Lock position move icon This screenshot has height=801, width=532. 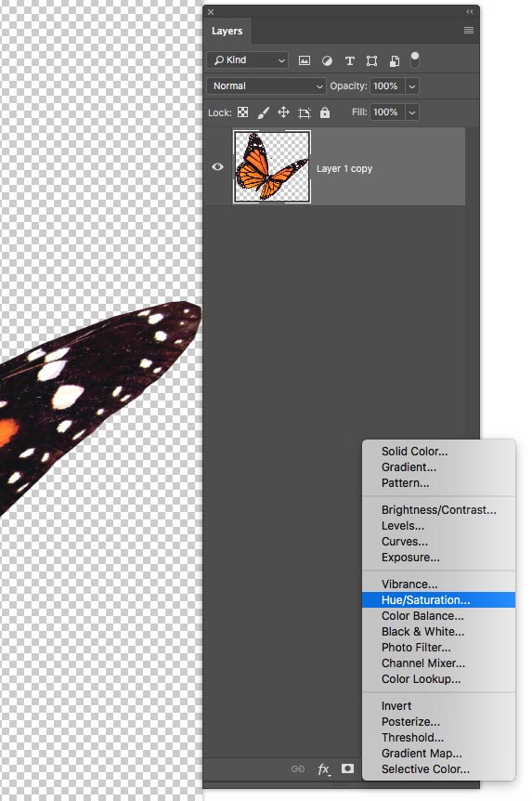tap(283, 112)
